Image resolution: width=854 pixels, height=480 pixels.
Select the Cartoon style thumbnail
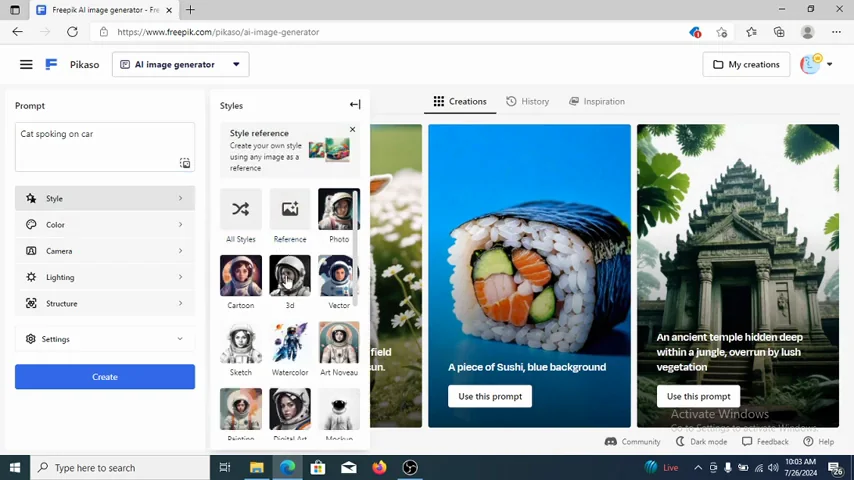tap(241, 276)
